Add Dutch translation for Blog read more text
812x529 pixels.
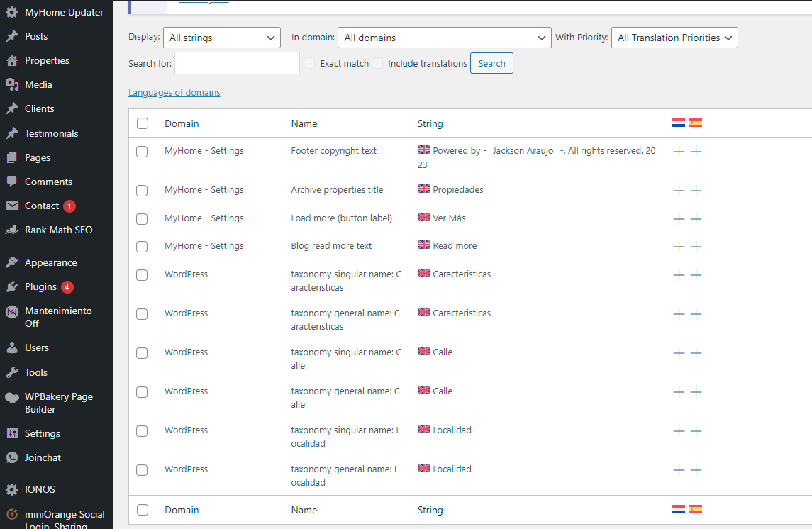pos(679,246)
